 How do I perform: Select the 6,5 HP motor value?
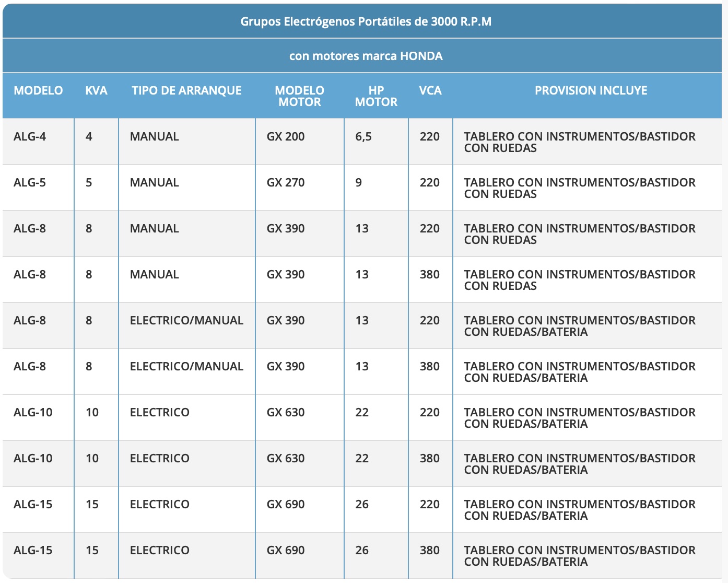[363, 136]
